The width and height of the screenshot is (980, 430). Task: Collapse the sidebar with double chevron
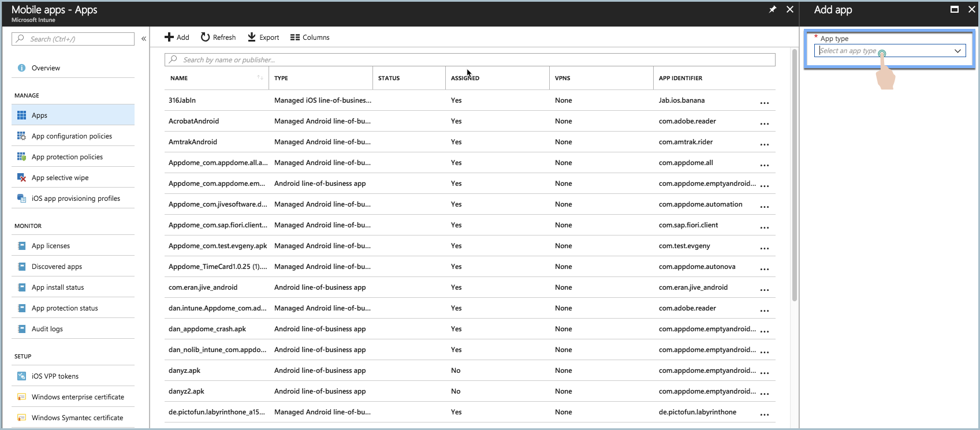tap(144, 39)
